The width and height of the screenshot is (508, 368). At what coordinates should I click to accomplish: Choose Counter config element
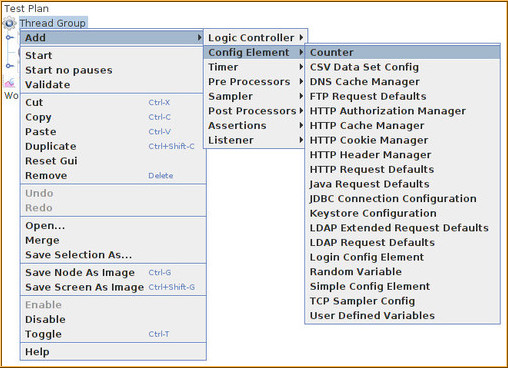coord(403,52)
